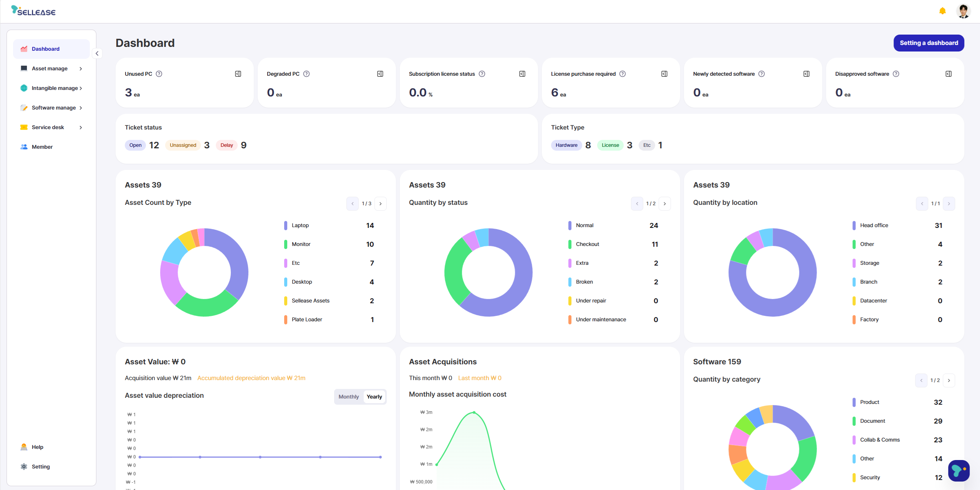Open the Dashboard menu item
The width and height of the screenshot is (980, 490).
coord(51,49)
